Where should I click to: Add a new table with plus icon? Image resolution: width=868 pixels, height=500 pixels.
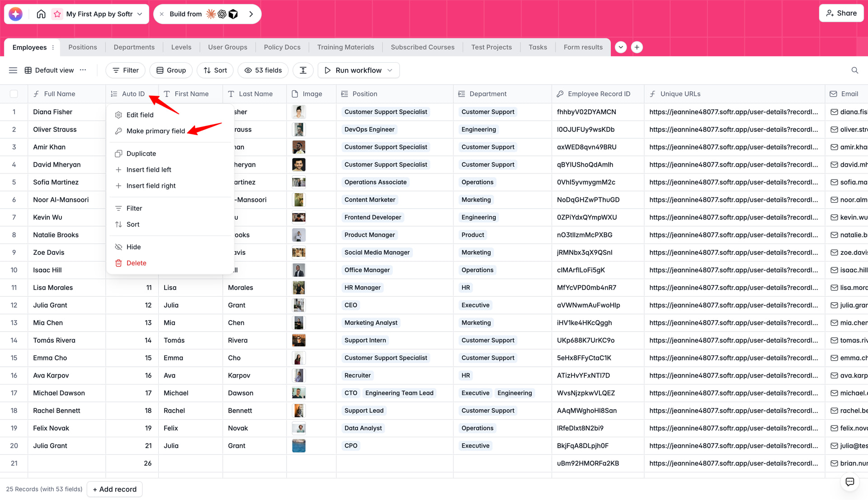click(637, 47)
